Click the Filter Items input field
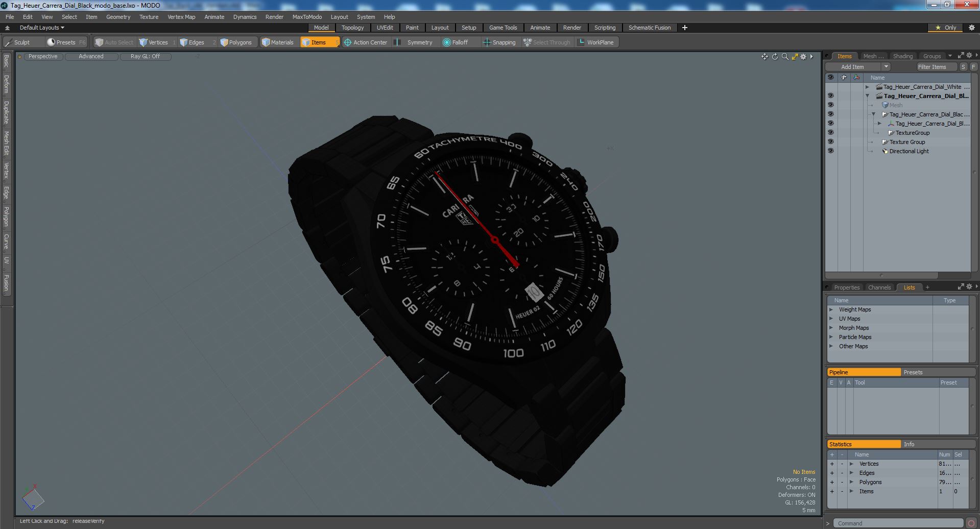980x529 pixels. [x=936, y=67]
